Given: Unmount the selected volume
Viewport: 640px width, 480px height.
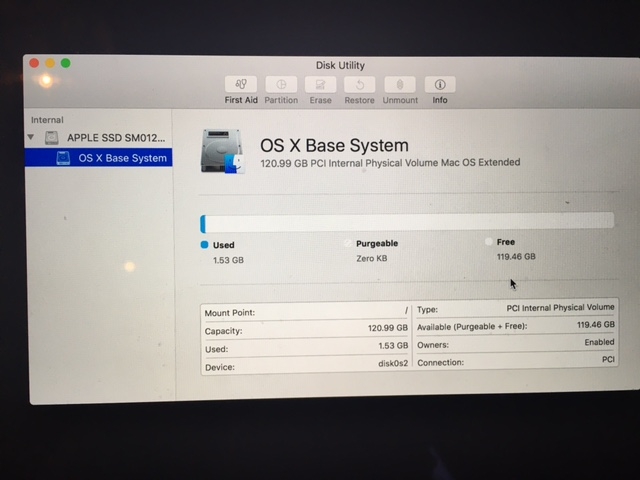Looking at the screenshot, I should pyautogui.click(x=400, y=84).
